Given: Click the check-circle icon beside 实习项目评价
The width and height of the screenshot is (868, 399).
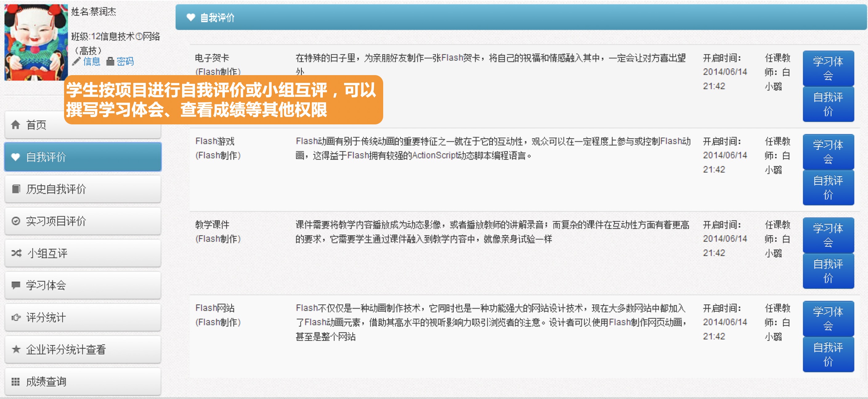Looking at the screenshot, I should coord(15,221).
